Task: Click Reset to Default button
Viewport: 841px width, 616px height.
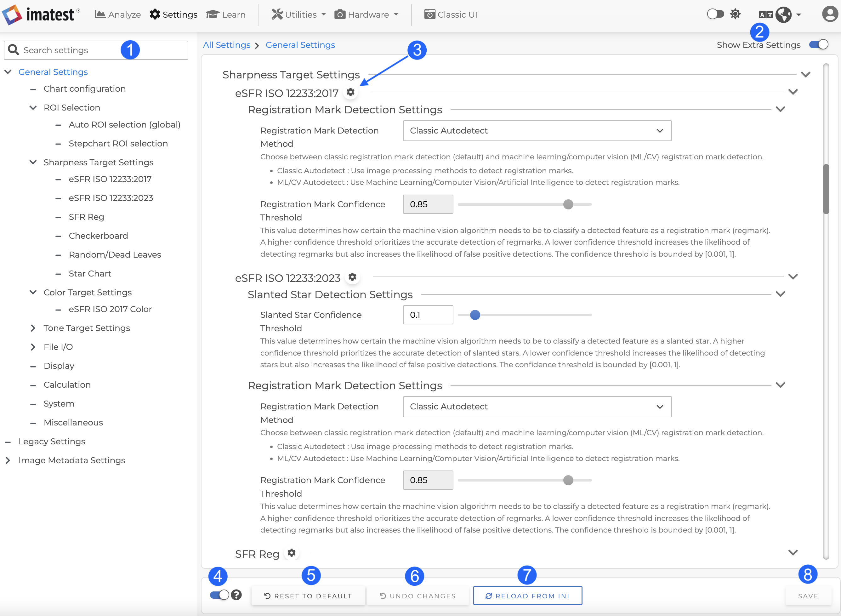Action: pos(308,596)
